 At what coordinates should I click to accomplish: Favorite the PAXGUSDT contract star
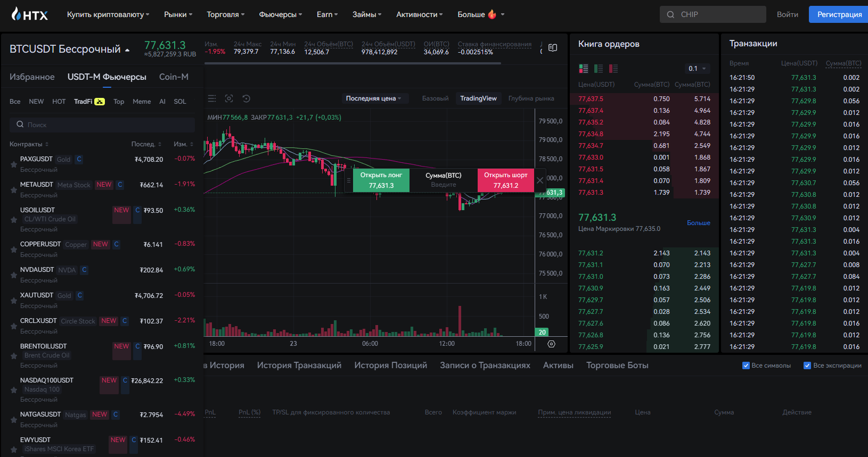[x=14, y=164]
